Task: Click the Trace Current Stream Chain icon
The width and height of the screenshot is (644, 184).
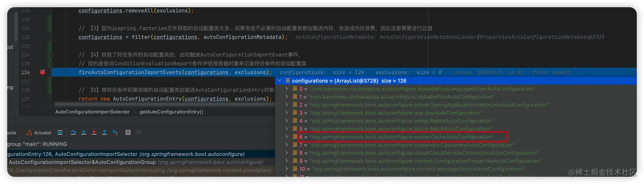Action: (138, 133)
